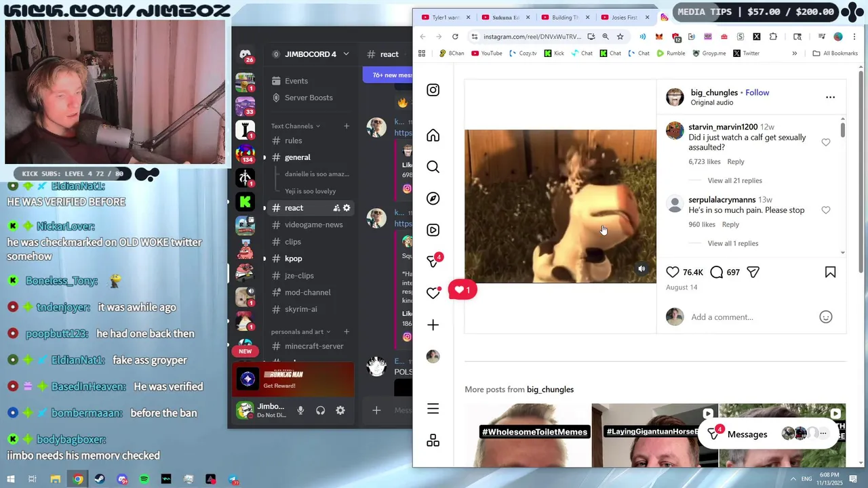Add channel to Text Channels
868x488 pixels.
(x=347, y=126)
